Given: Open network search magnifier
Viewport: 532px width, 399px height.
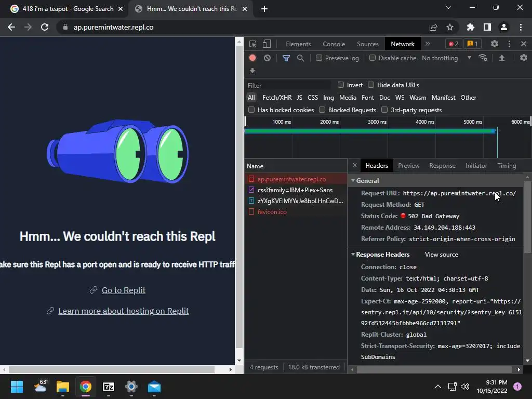Looking at the screenshot, I should point(300,58).
